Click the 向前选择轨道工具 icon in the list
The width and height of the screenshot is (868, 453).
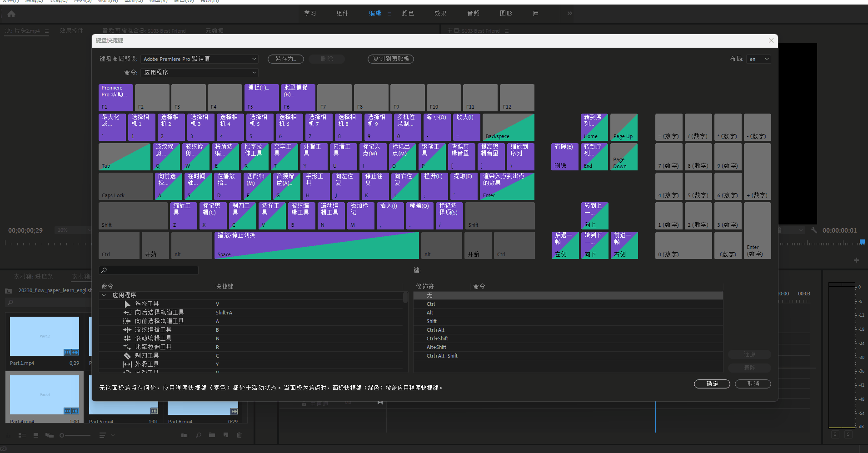[x=127, y=321]
